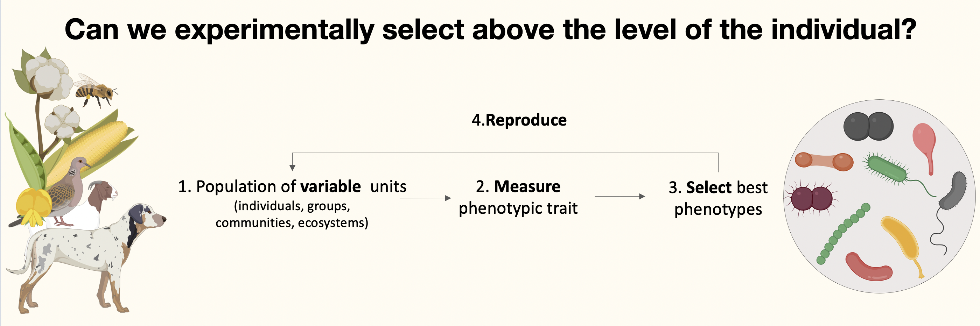Click the "2. Measure phenotypic trait" text
Screen dimensions: 980x326
click(x=518, y=197)
